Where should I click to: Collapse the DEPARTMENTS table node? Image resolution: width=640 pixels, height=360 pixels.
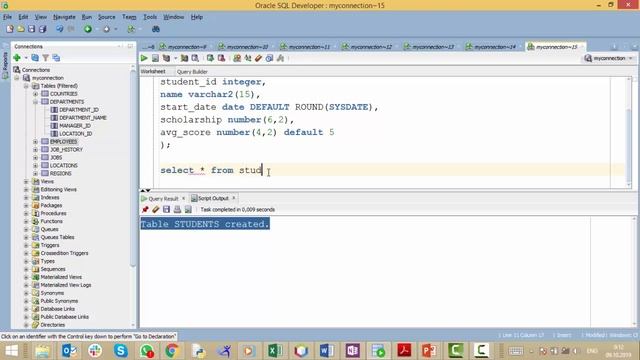point(36,102)
